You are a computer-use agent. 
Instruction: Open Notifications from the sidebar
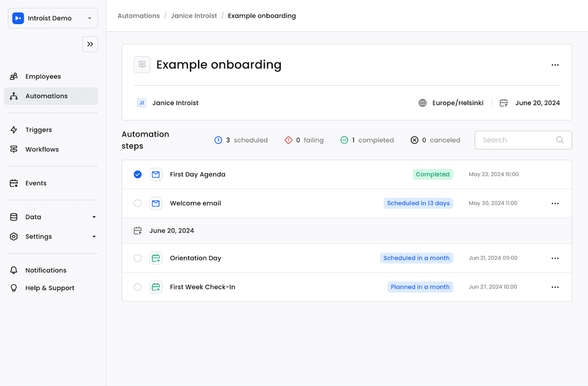point(45,270)
